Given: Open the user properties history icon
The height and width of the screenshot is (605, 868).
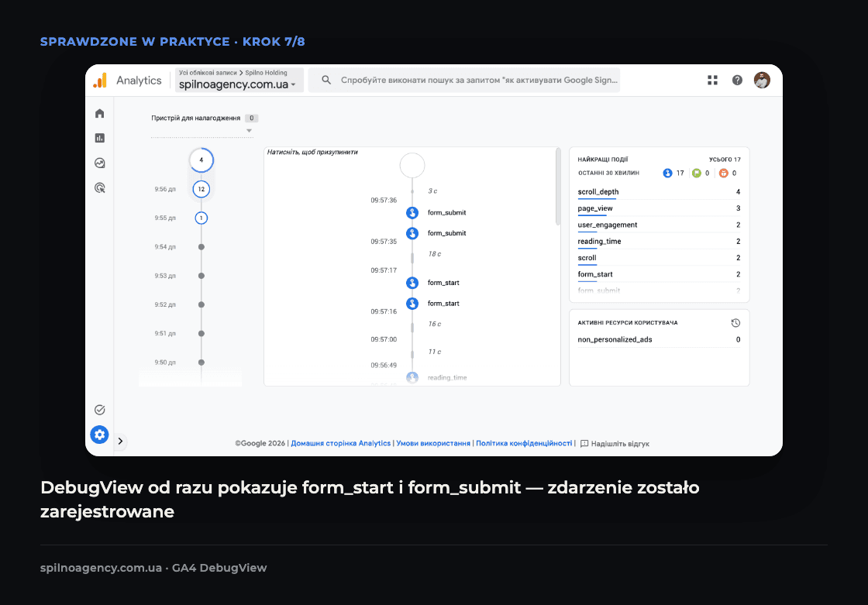Looking at the screenshot, I should 735,323.
